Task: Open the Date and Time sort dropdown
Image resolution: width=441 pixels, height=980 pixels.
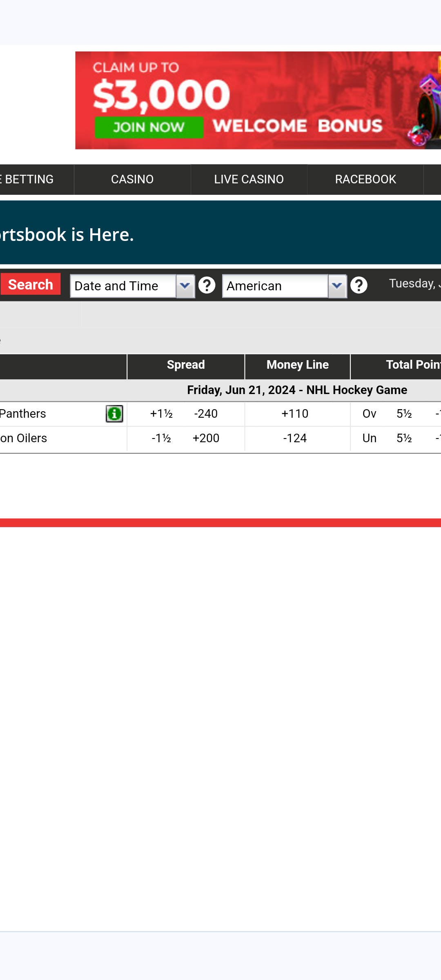Action: pyautogui.click(x=185, y=286)
